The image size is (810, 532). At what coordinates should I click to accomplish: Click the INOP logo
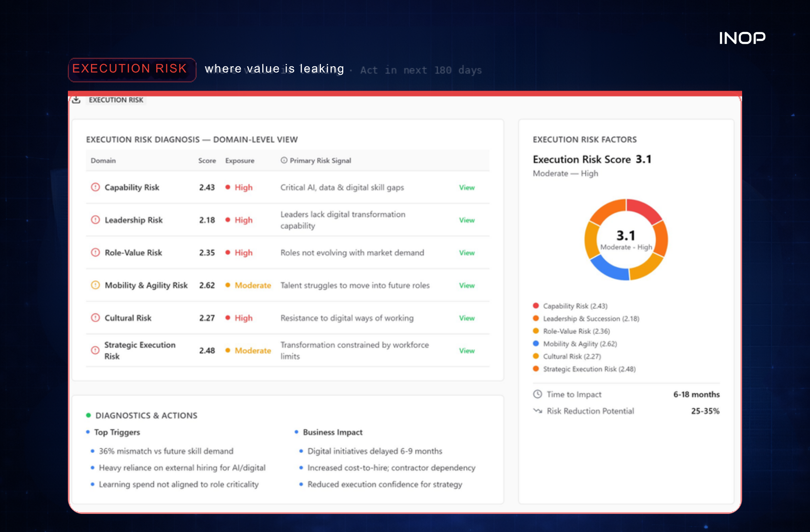[x=742, y=38]
